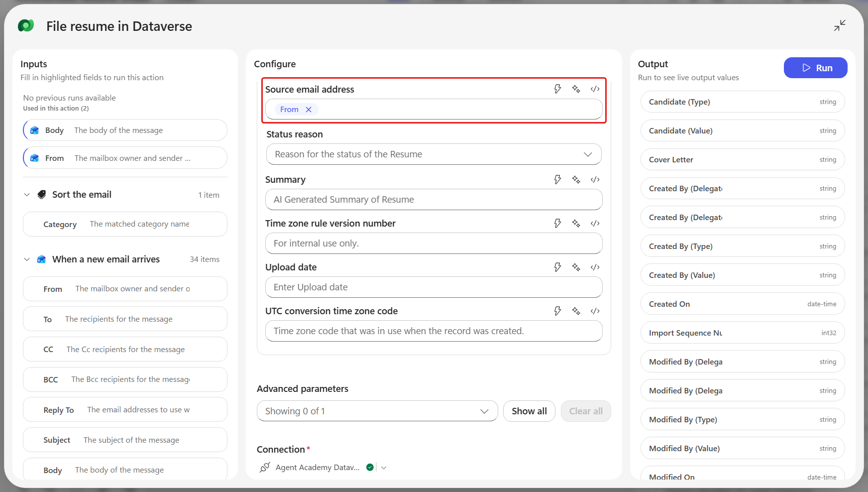868x492 pixels.
Task: Select the From input under When a new email arrives
Action: tap(125, 289)
